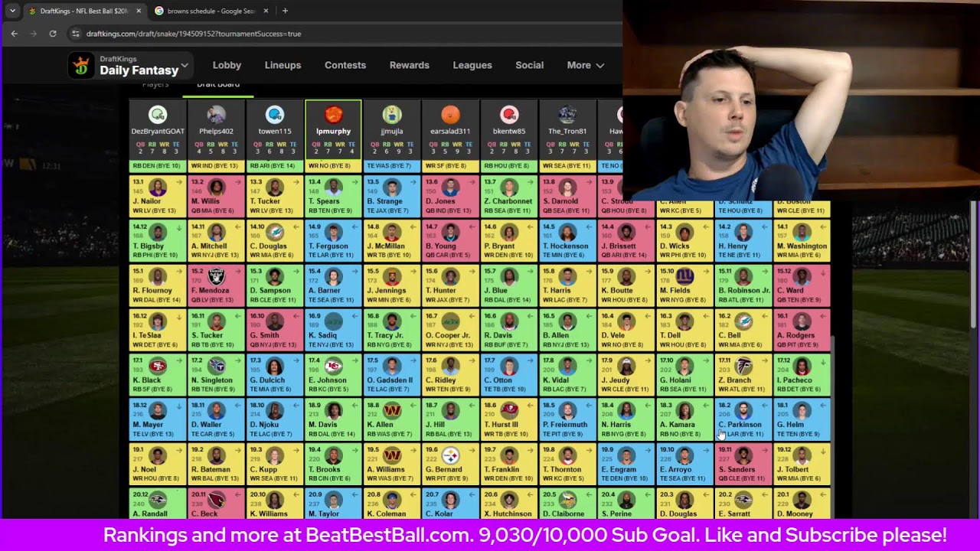
Task: Click the 49ers logo on K. Black card
Action: coord(158,365)
